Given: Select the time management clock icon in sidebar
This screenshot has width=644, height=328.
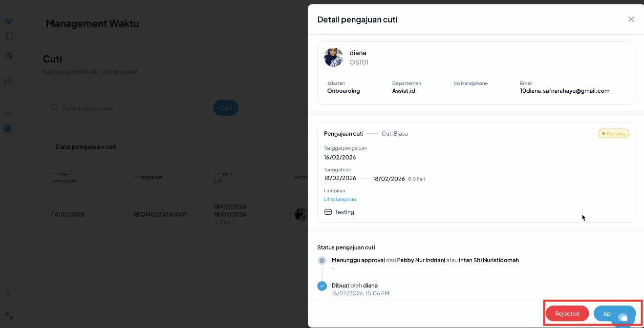Looking at the screenshot, I should click(8, 129).
